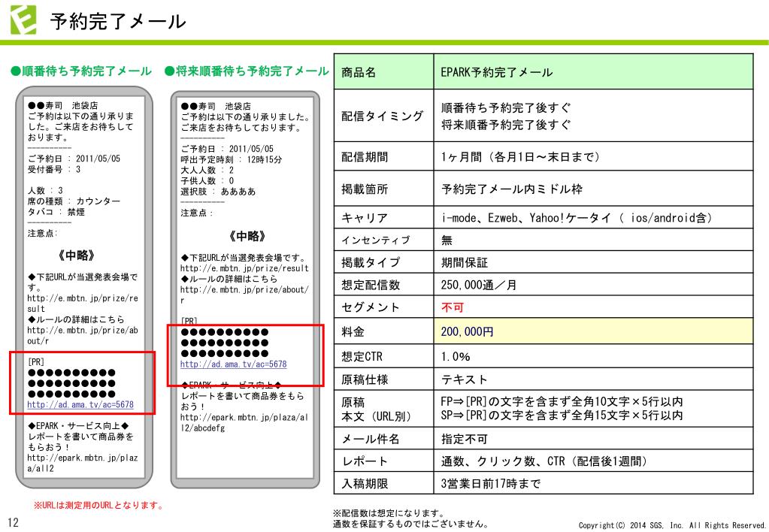Click 受付番号：3 in left phone

click(x=54, y=169)
